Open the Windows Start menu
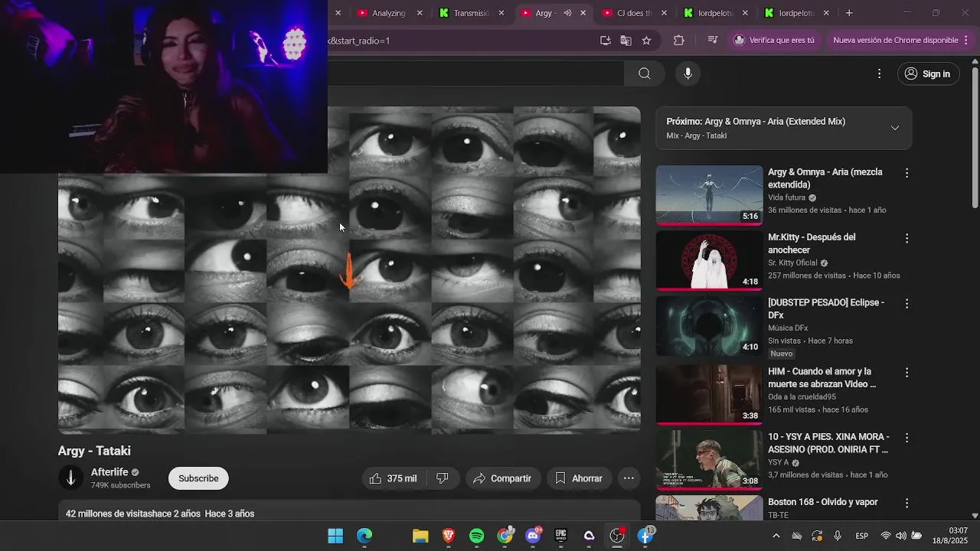Image resolution: width=980 pixels, height=551 pixels. point(335,536)
